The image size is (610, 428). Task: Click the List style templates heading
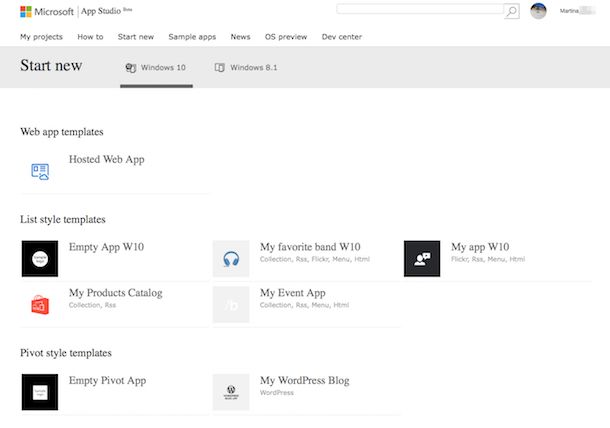63,219
